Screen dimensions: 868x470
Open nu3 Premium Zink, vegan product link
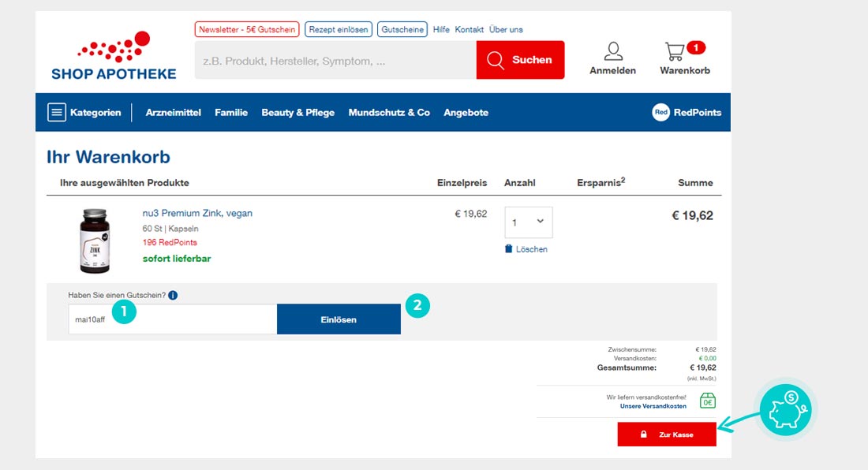tap(197, 213)
